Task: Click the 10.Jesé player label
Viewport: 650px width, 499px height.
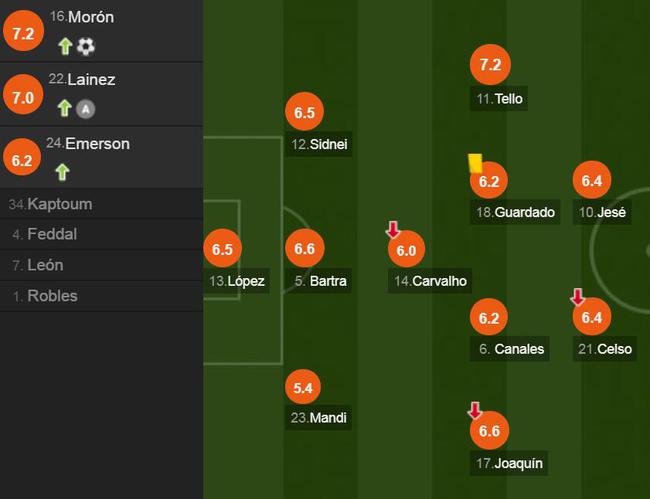Action: [602, 212]
